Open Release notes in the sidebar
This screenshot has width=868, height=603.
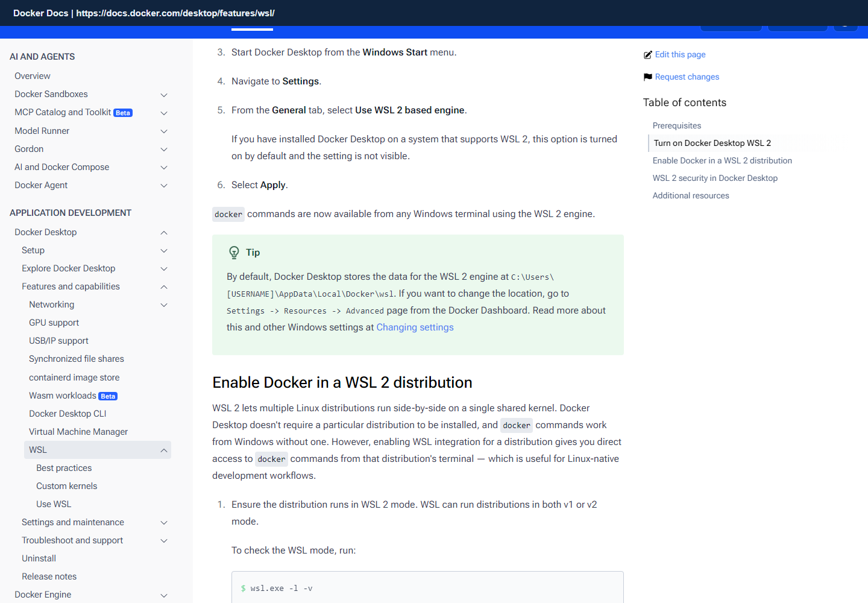pos(49,576)
